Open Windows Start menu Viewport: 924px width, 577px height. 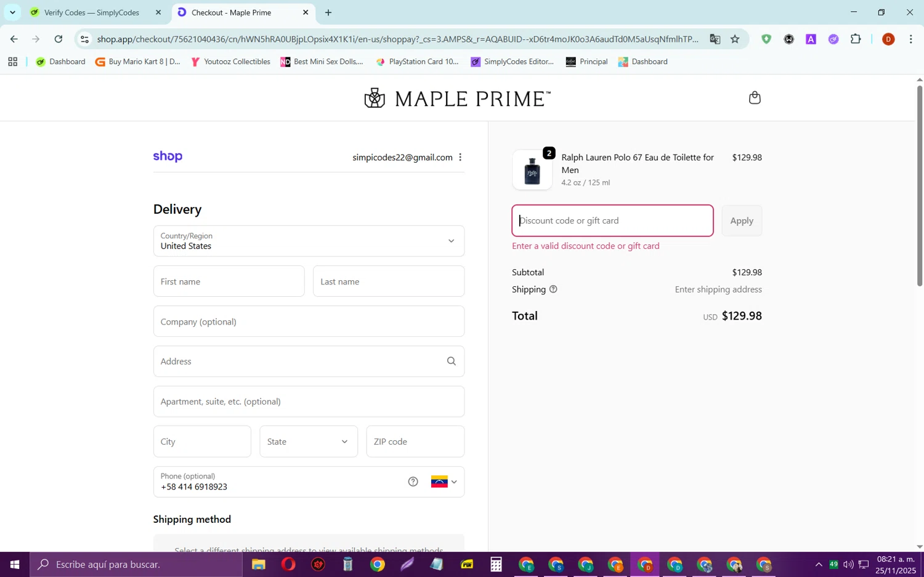pos(15,564)
